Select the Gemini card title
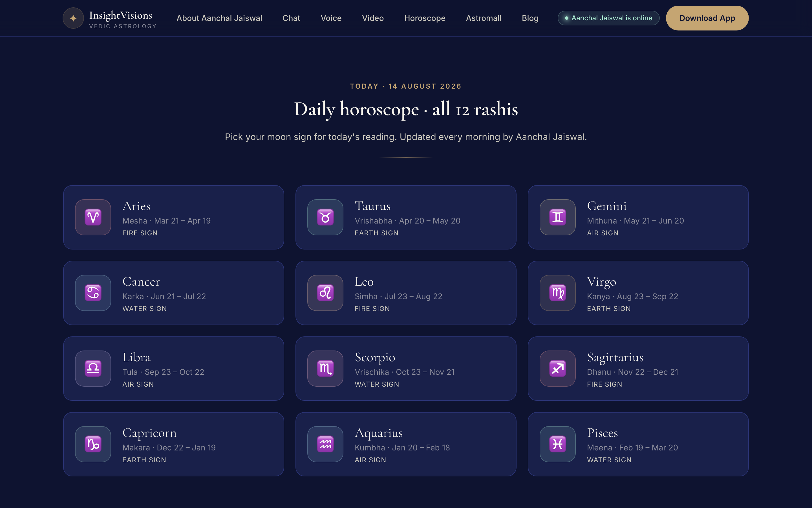812x508 pixels. tap(607, 206)
